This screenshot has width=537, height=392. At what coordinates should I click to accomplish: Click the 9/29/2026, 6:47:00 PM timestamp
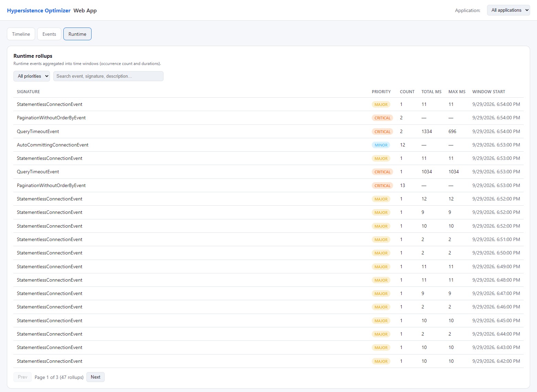point(496,293)
